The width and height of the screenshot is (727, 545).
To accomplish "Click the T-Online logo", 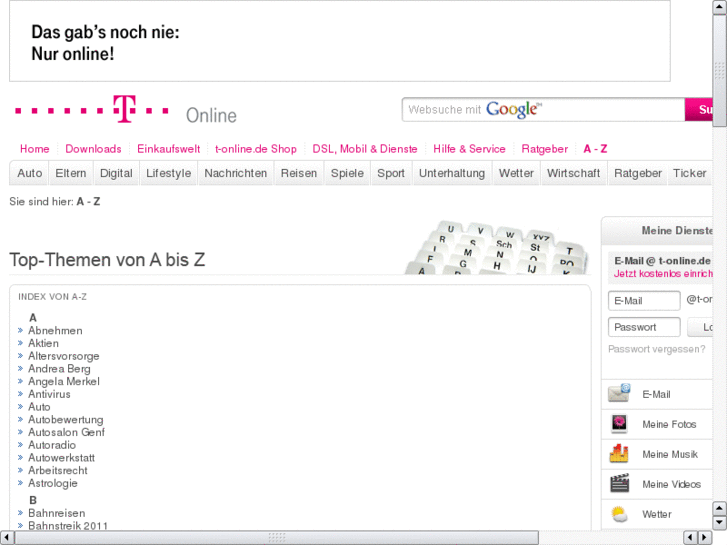I will 126,110.
